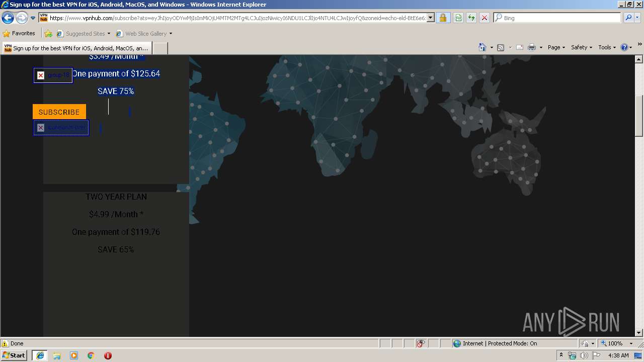Click the 'SAVE 75%' text
This screenshot has height=362, width=644.
point(116,91)
